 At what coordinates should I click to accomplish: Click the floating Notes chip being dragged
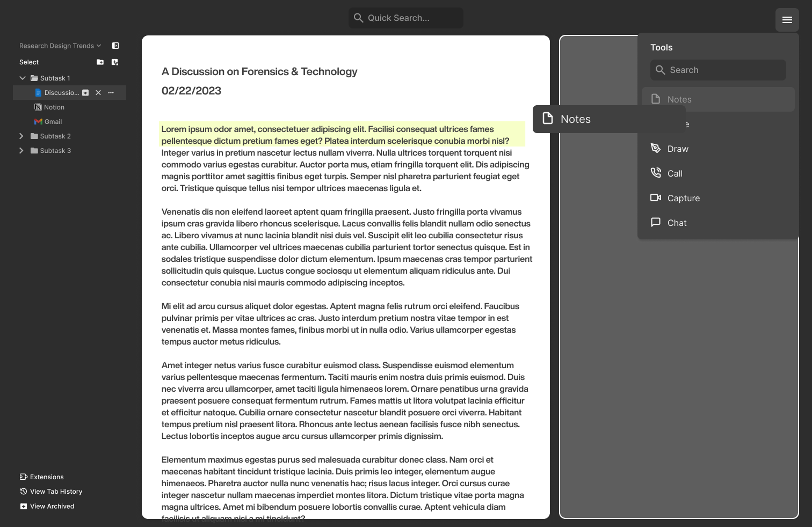pyautogui.click(x=609, y=119)
